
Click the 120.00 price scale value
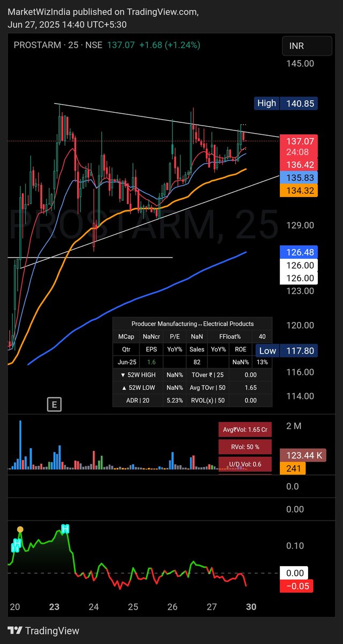pos(300,325)
